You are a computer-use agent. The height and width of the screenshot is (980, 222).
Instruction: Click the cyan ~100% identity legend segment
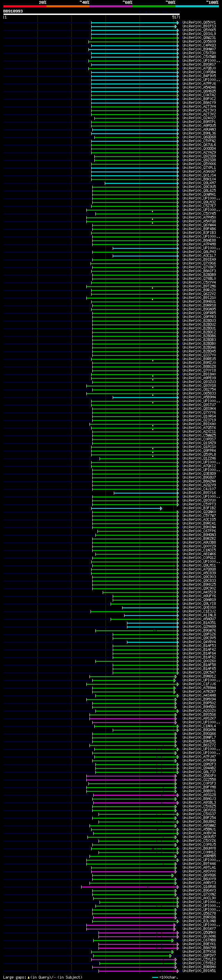197,6
